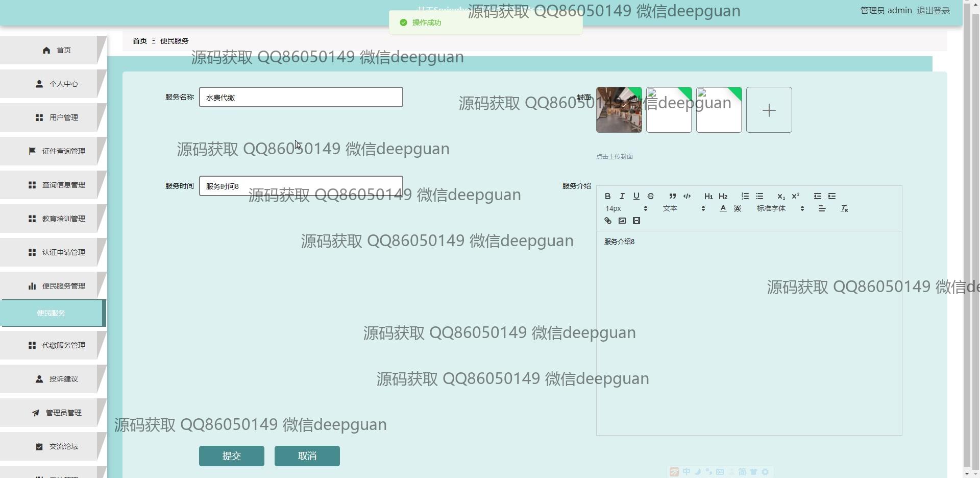Click the IME skin shirt icon
The height and width of the screenshot is (478, 980).
[x=753, y=472]
